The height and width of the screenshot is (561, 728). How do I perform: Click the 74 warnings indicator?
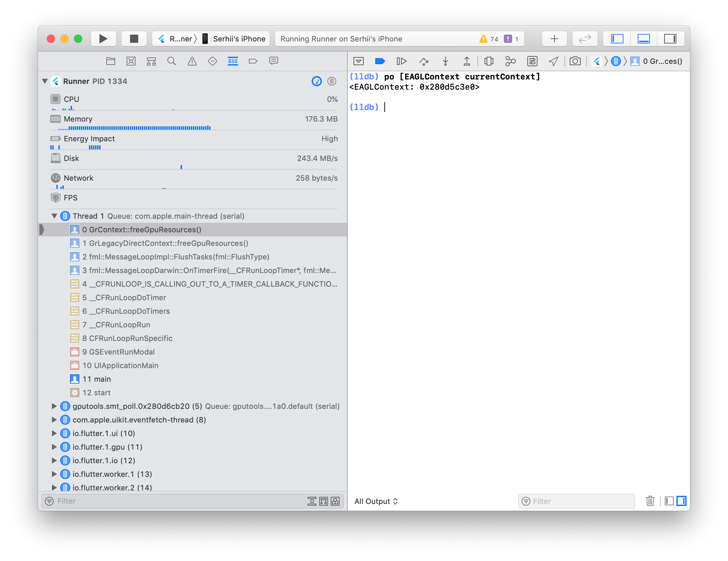tap(489, 39)
